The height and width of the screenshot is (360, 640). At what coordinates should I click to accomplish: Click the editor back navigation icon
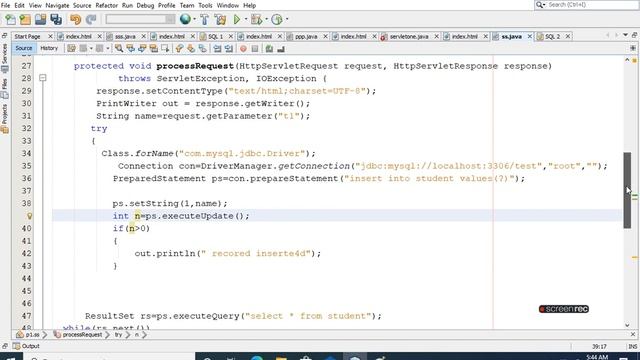(83, 49)
